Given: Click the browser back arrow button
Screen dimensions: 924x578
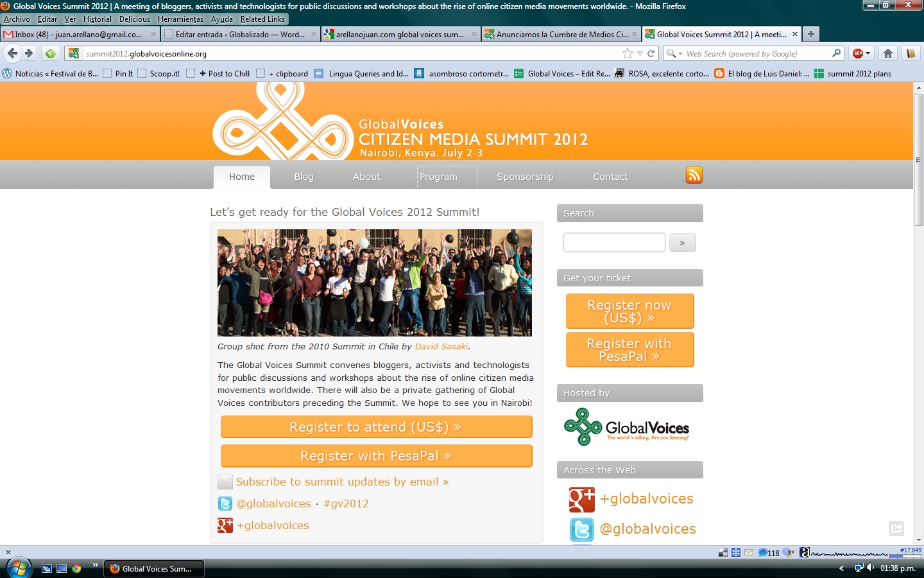Looking at the screenshot, I should (x=12, y=53).
